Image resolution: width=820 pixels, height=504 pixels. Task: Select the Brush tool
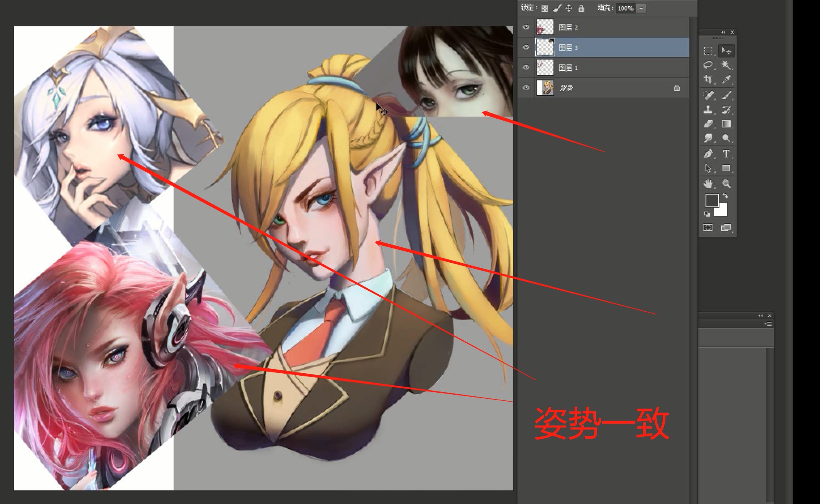726,96
